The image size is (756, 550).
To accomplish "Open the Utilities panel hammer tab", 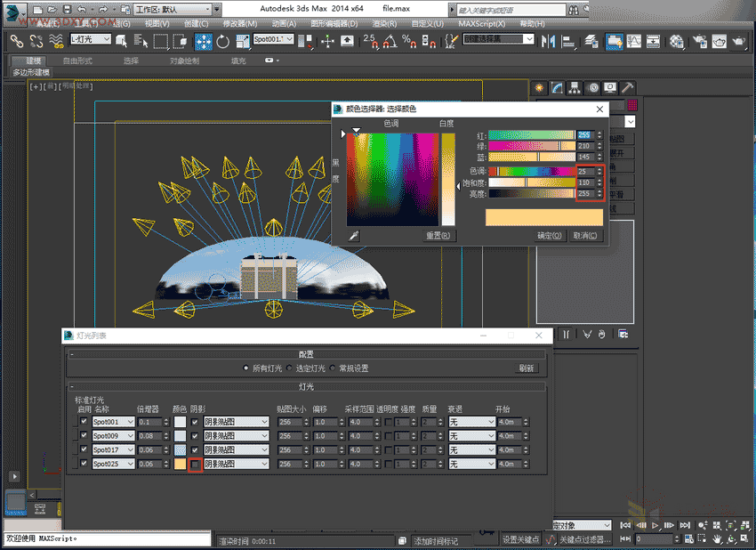I will (628, 87).
